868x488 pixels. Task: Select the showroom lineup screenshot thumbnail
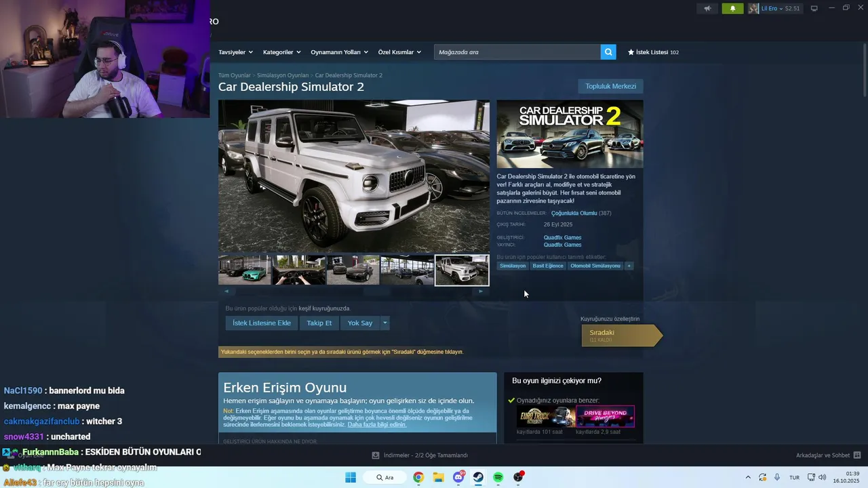(x=407, y=270)
